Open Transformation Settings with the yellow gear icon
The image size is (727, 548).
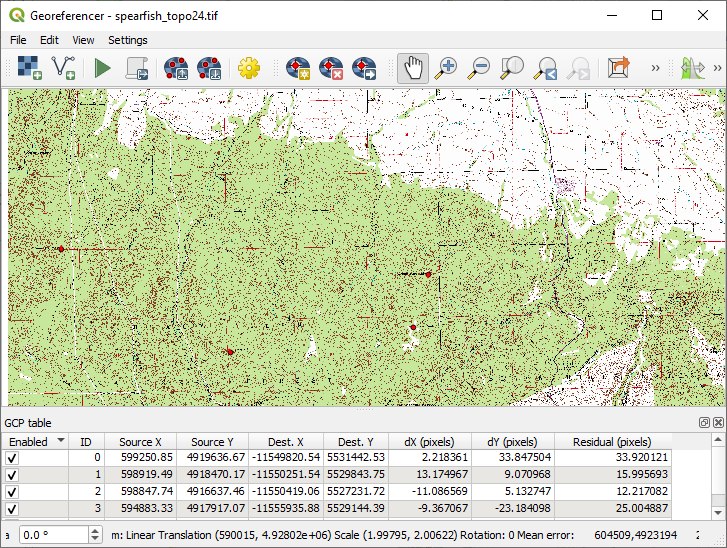tap(248, 68)
